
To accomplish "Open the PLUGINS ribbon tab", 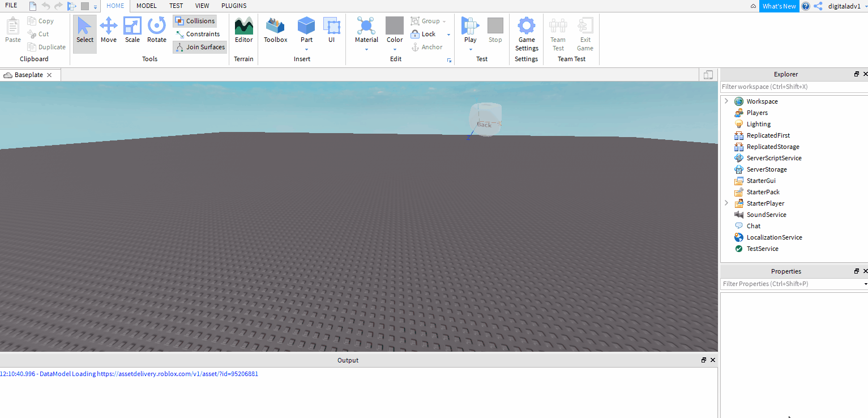I will tap(234, 6).
